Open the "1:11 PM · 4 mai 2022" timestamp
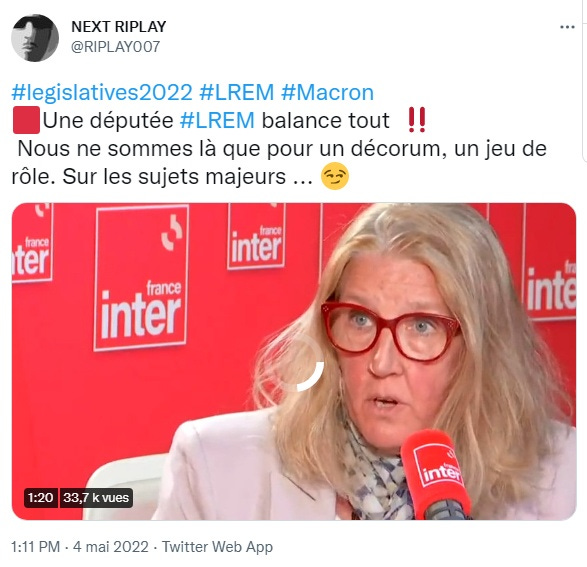 pos(80,547)
